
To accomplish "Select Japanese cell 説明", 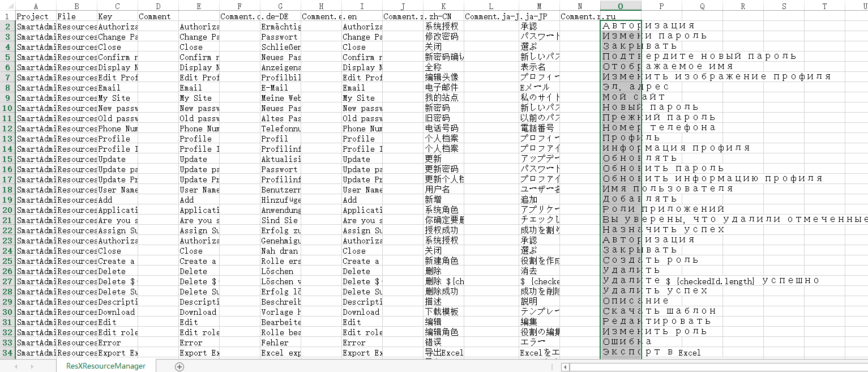I will pos(539,302).
